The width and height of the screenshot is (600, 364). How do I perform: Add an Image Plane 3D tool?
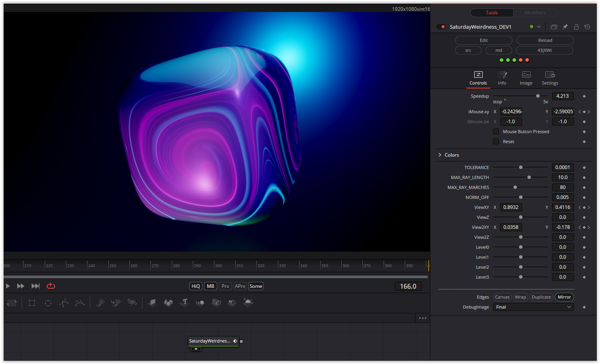(x=152, y=303)
